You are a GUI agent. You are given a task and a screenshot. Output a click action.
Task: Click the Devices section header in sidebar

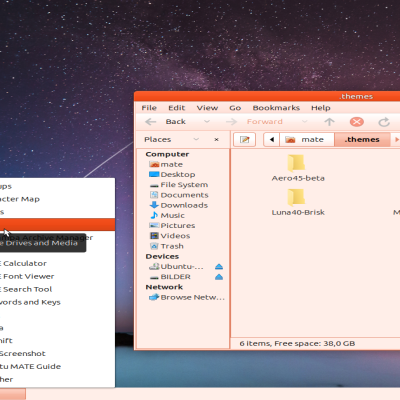pos(162,256)
